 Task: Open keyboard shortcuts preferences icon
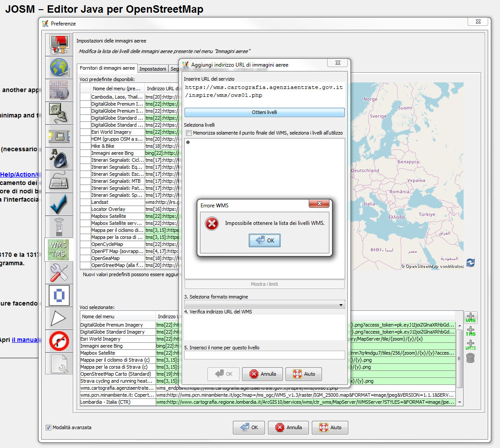[59, 181]
